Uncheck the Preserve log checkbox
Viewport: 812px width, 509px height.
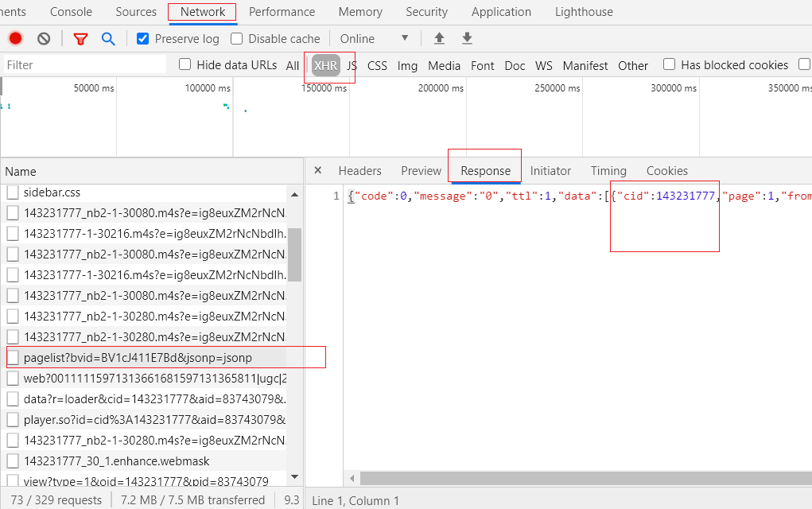(143, 38)
